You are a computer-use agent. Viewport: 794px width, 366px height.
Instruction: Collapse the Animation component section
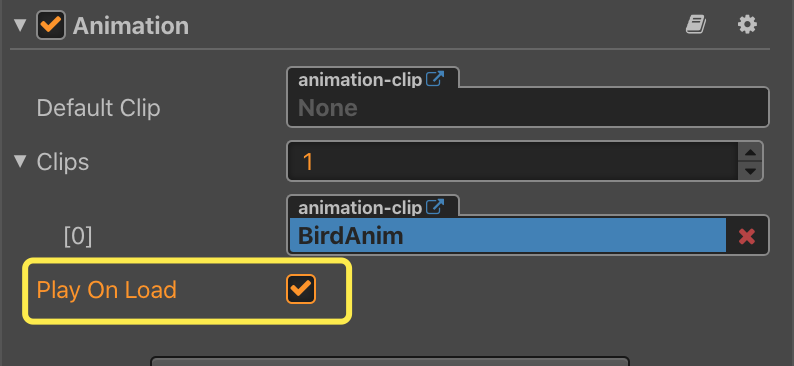(x=20, y=25)
